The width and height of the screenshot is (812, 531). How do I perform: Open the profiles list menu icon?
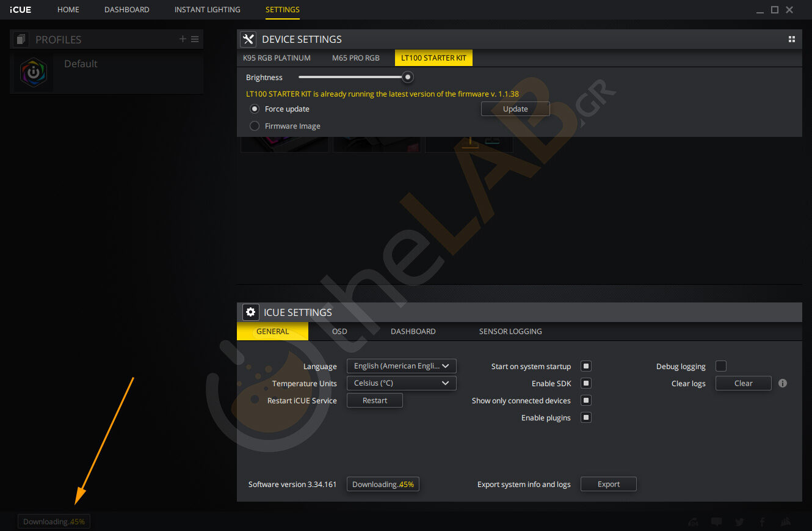tap(195, 39)
